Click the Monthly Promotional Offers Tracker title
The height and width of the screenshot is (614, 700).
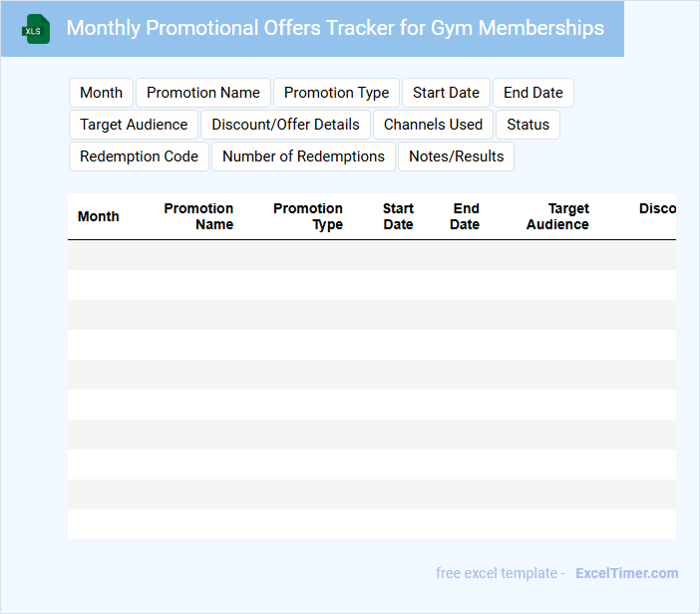pos(335,28)
